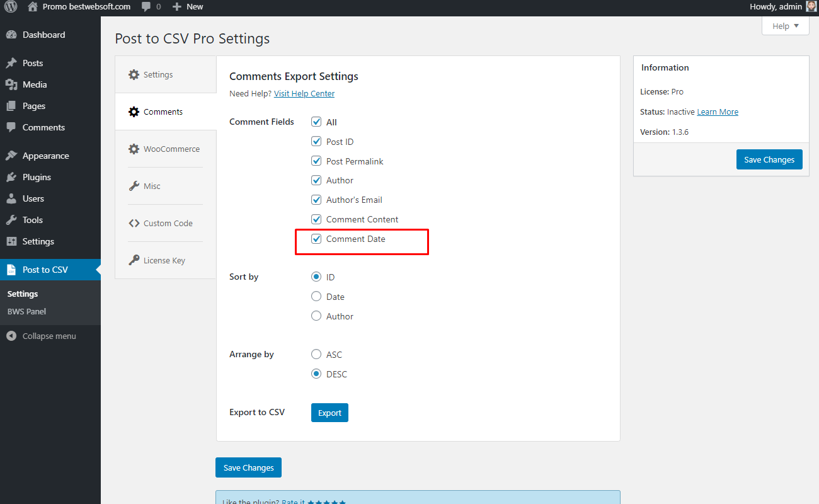Click the admin avatar in top bar
819x504 pixels.
coord(811,6)
